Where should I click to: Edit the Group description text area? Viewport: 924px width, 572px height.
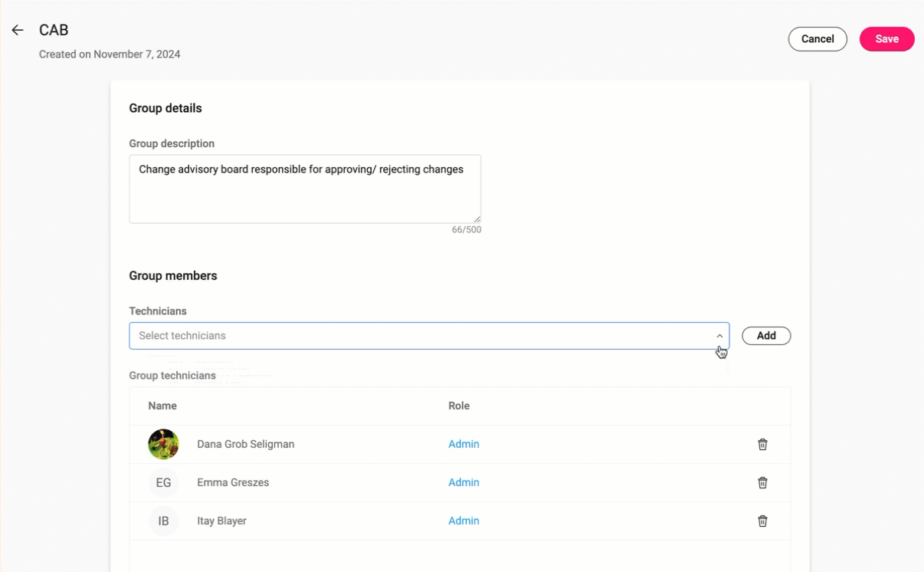coord(305,189)
